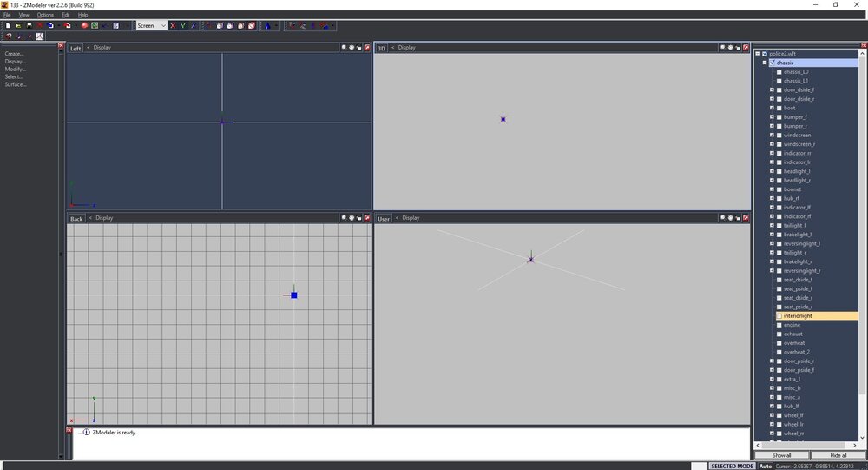Click the Save floppy disk icon
The image size is (868, 470).
point(30,25)
